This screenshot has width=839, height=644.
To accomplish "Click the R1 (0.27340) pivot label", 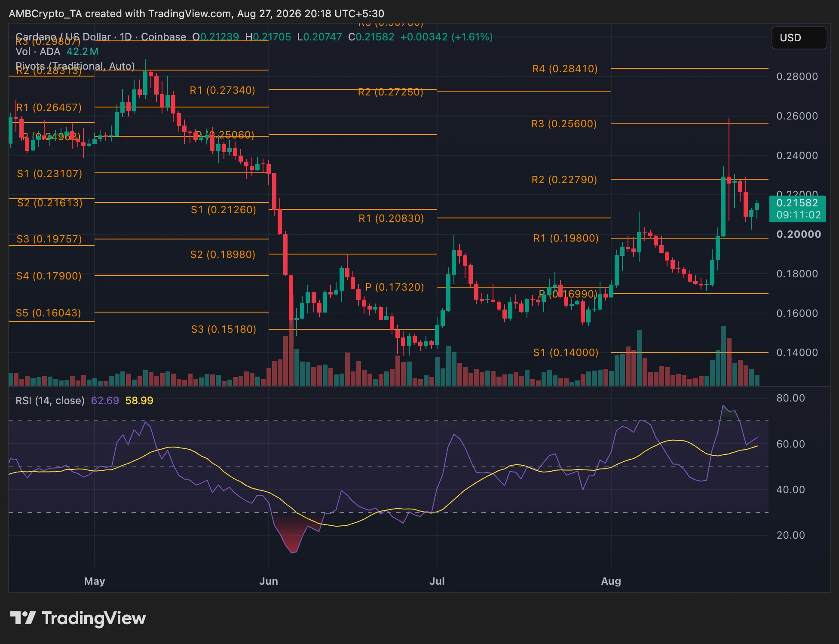I will (x=222, y=90).
